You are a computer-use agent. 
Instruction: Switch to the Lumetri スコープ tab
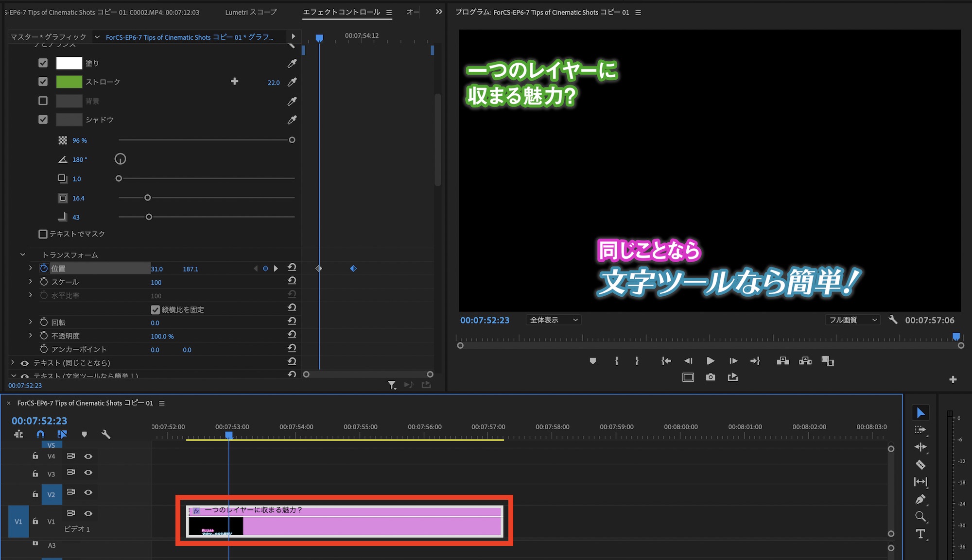coord(251,12)
